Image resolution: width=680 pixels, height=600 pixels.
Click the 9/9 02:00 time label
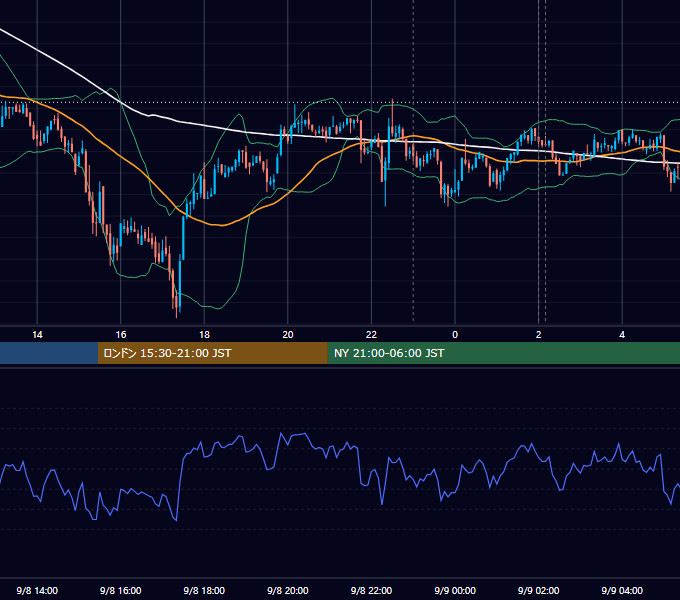click(x=539, y=591)
